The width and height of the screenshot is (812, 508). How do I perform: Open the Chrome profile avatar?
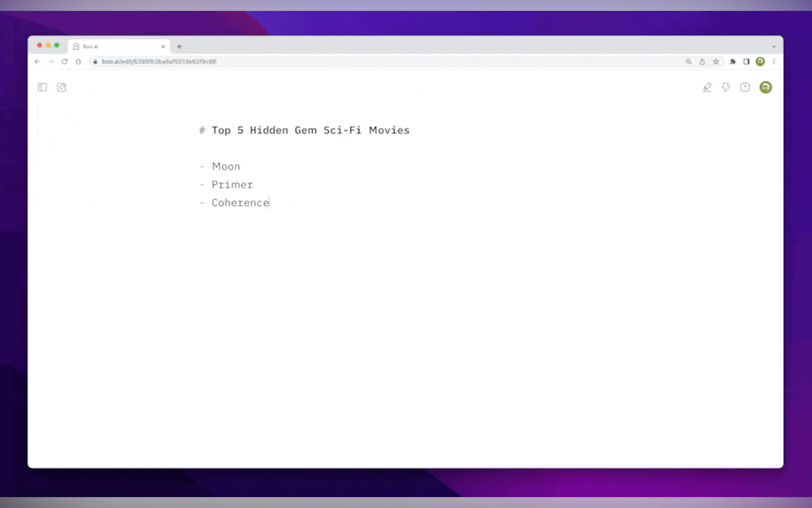pyautogui.click(x=760, y=61)
